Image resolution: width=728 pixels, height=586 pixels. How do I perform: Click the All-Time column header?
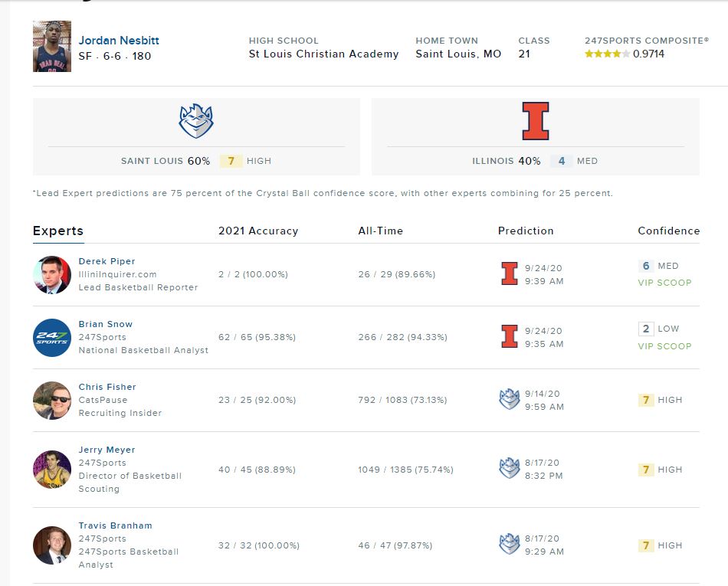click(380, 231)
